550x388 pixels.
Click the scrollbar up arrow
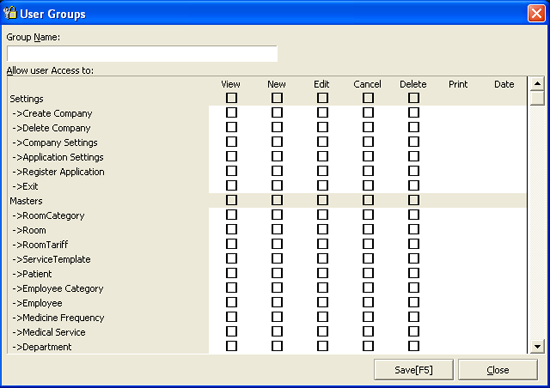point(537,83)
